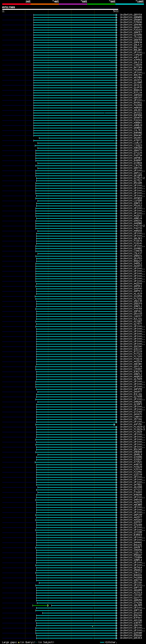Select hit label UniRef100_P25704

point(131,469)
